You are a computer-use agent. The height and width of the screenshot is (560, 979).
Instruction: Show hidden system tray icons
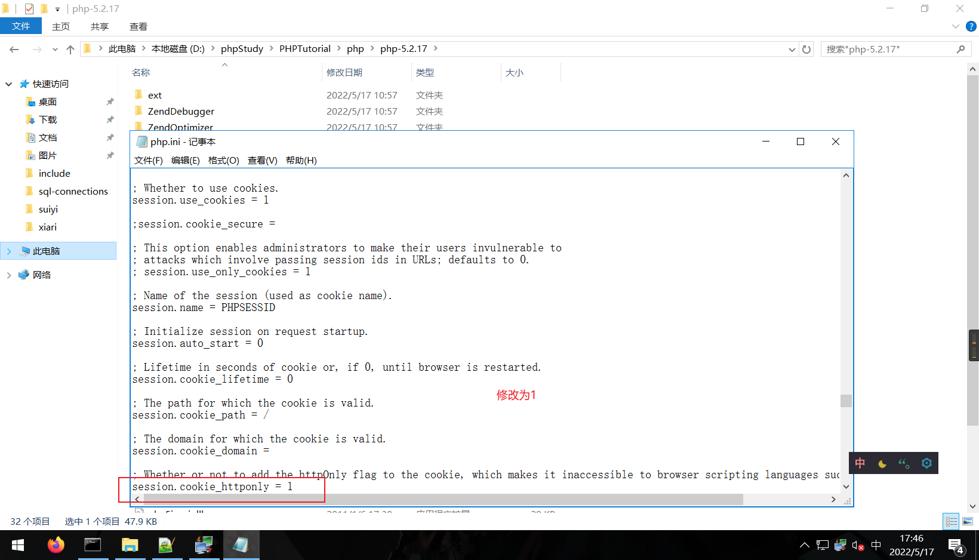(805, 545)
